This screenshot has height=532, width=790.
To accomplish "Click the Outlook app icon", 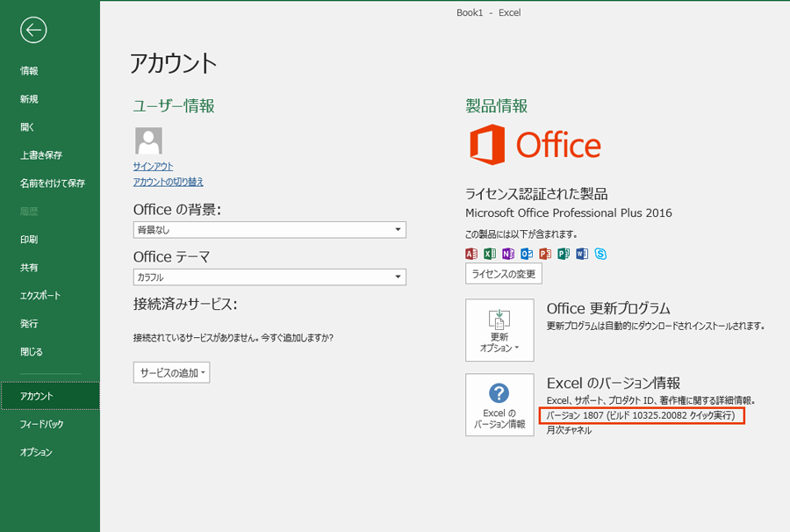I will click(x=527, y=254).
